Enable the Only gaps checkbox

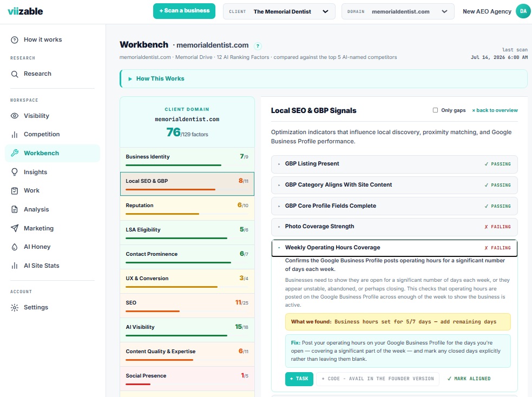(x=435, y=110)
